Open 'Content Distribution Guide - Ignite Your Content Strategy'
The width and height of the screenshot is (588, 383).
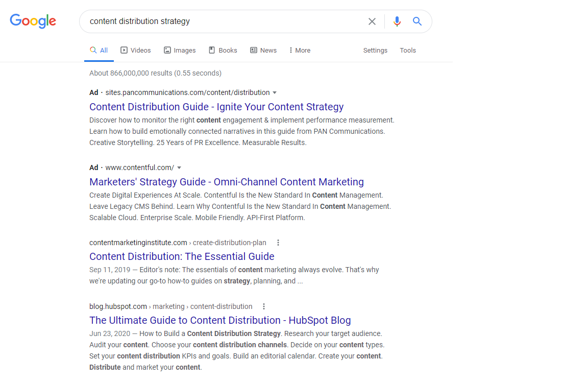tap(216, 107)
